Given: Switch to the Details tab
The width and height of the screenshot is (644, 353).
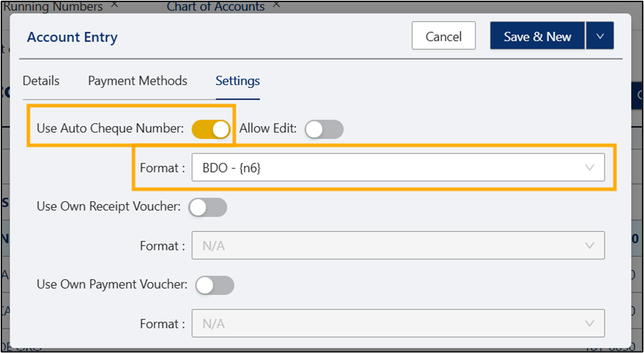Looking at the screenshot, I should point(41,81).
